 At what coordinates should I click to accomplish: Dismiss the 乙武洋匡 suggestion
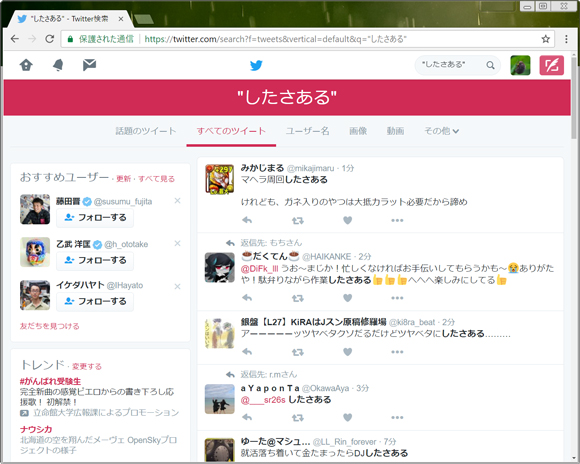point(177,243)
